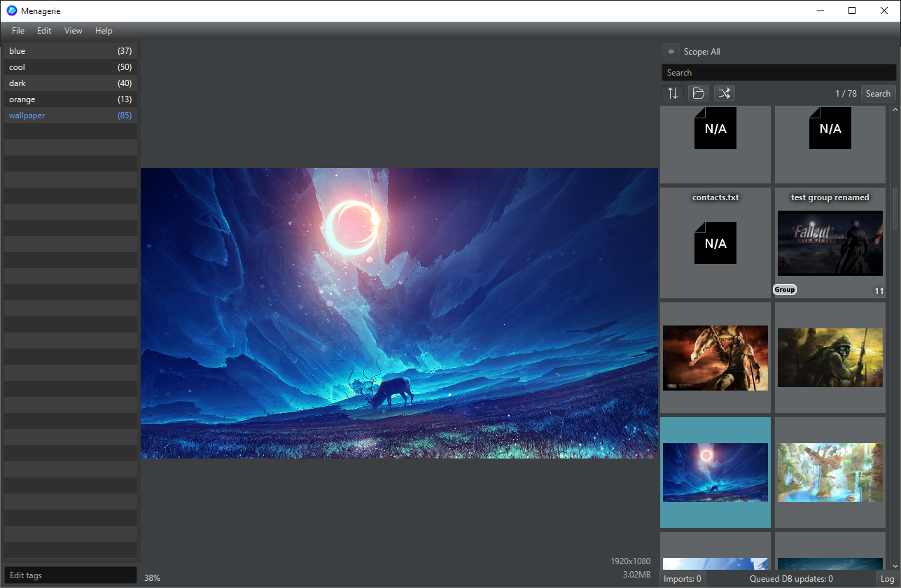Open the Edit menu
This screenshot has height=588, width=901.
[x=44, y=31]
